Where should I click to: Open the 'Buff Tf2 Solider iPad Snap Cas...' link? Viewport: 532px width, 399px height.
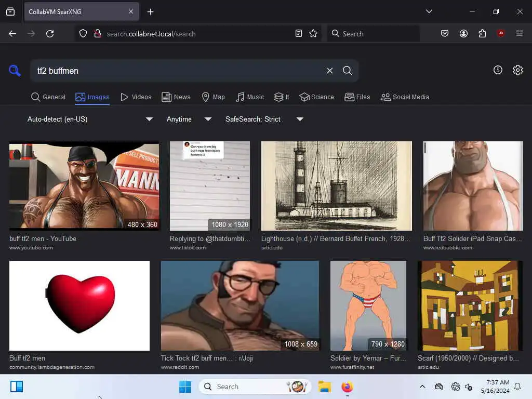tap(472, 238)
